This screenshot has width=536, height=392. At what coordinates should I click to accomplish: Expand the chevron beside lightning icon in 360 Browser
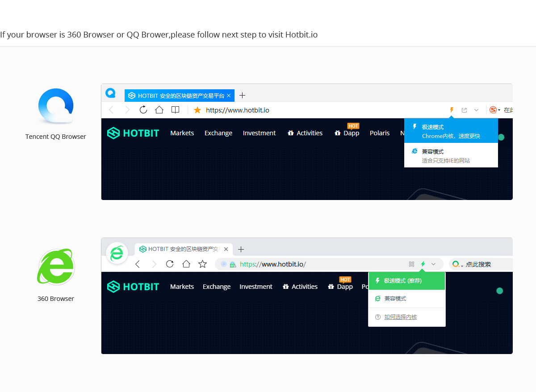coord(433,264)
